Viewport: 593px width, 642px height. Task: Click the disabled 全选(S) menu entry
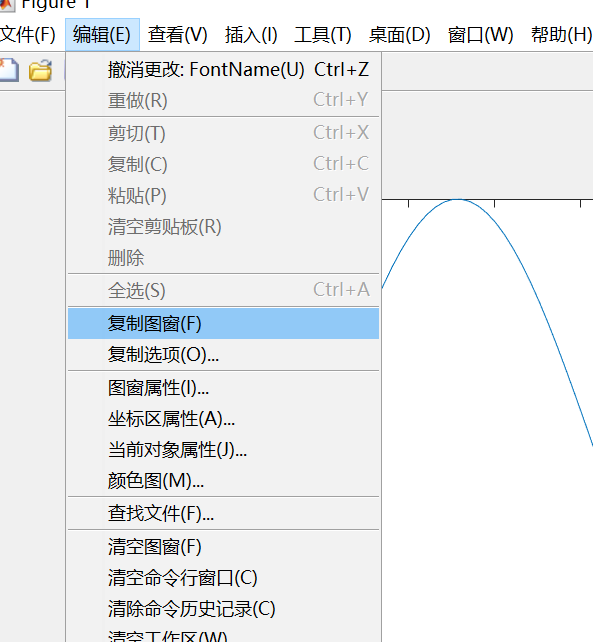pos(223,291)
